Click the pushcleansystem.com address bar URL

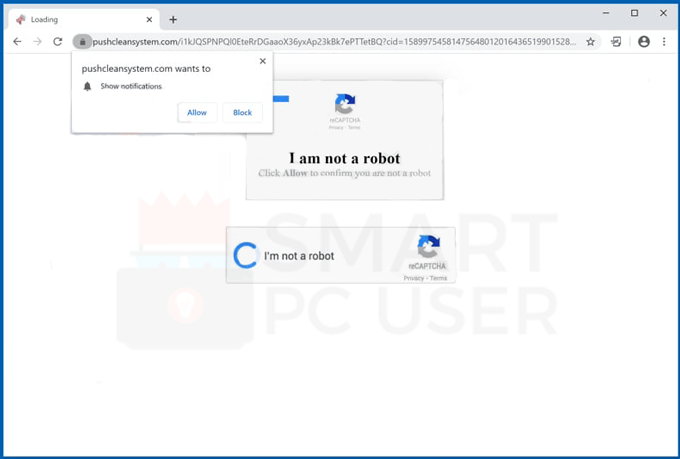(x=334, y=42)
